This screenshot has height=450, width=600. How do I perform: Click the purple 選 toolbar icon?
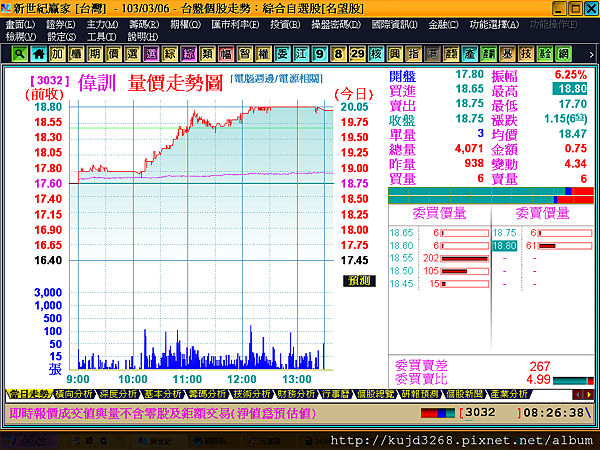(151, 54)
